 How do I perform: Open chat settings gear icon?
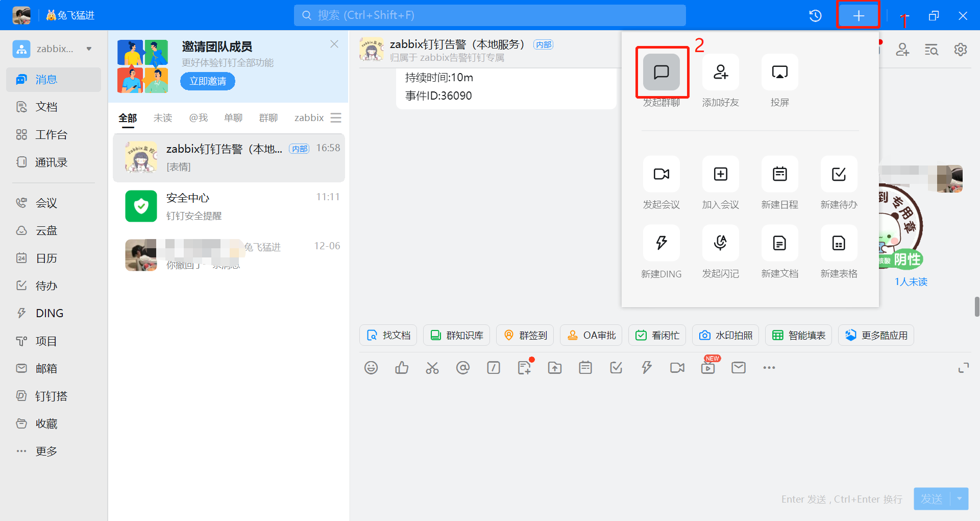(x=961, y=50)
